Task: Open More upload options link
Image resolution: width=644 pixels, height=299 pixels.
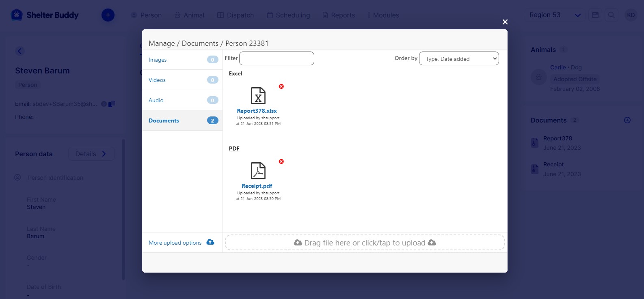Action: click(x=175, y=243)
